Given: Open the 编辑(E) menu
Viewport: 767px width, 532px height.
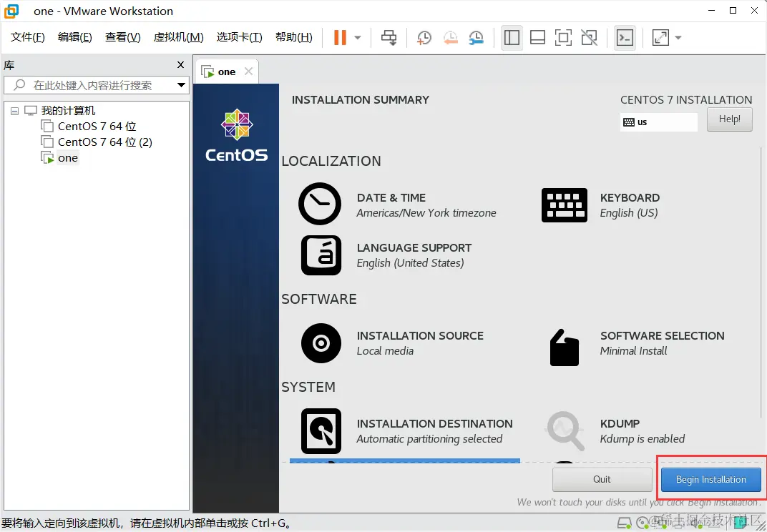Looking at the screenshot, I should (74, 37).
